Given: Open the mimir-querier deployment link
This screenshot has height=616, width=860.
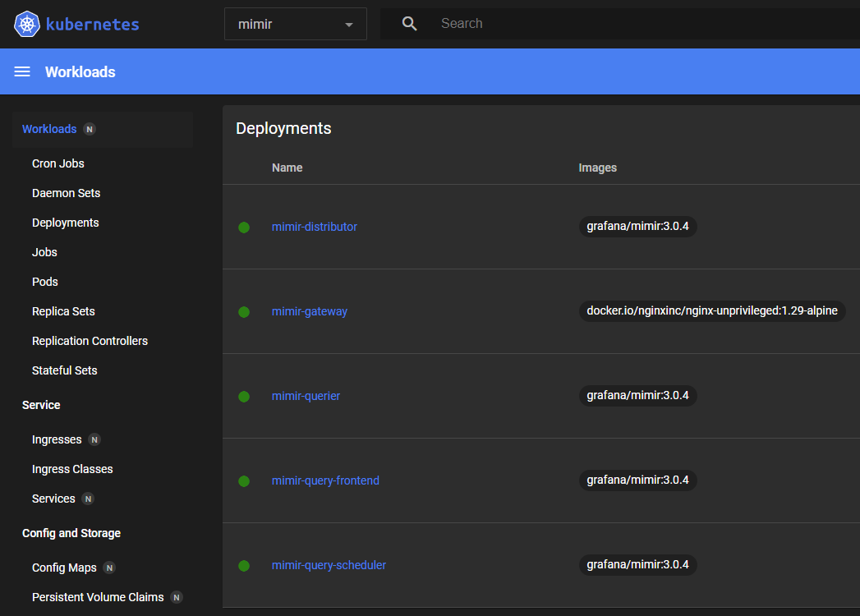Looking at the screenshot, I should (306, 396).
